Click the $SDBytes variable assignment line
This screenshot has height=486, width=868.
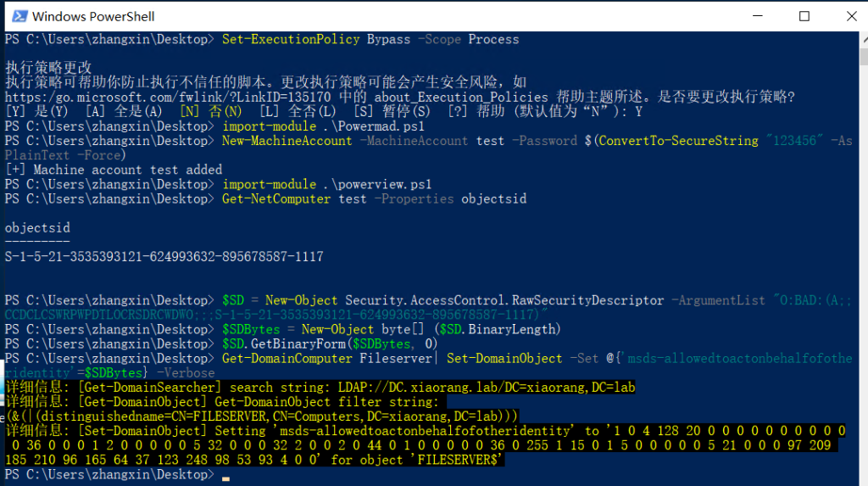tap(391, 329)
